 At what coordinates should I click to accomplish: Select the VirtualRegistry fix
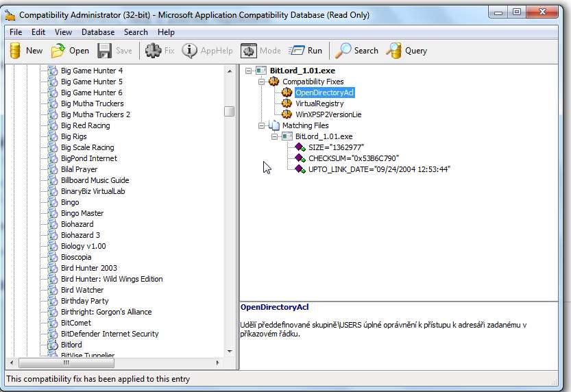pos(319,103)
